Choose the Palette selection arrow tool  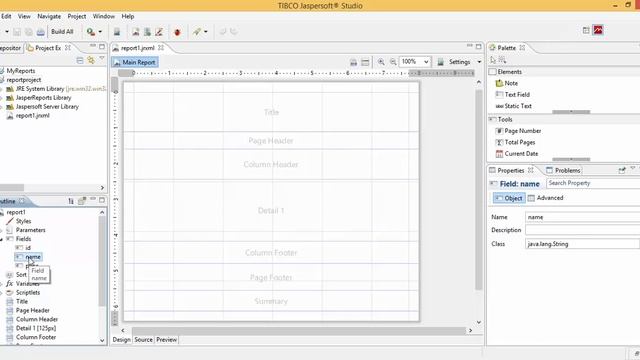(x=493, y=60)
